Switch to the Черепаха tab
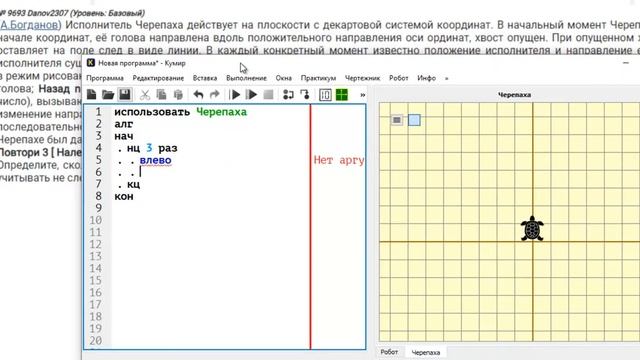 (426, 352)
